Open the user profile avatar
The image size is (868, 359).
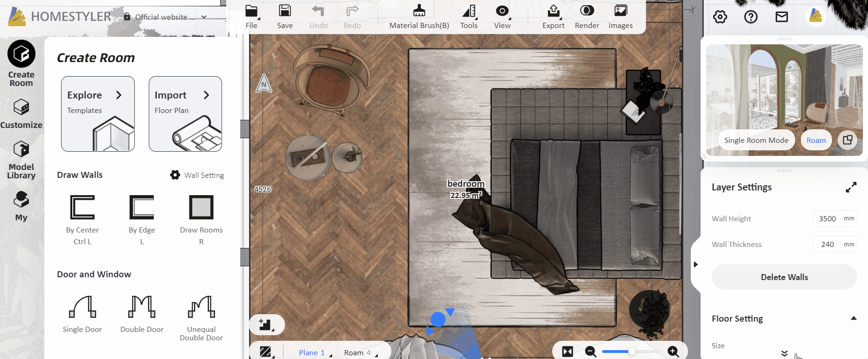coord(816,16)
